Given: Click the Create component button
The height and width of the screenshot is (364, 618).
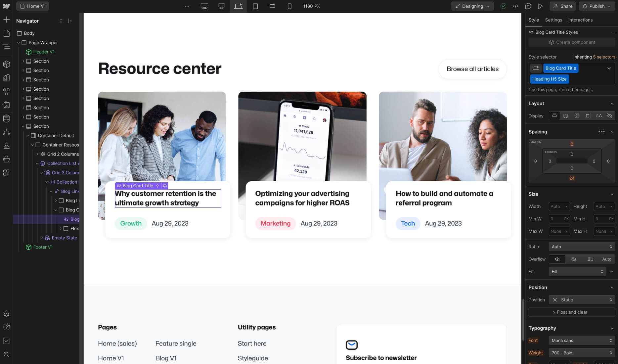Looking at the screenshot, I should pyautogui.click(x=572, y=42).
